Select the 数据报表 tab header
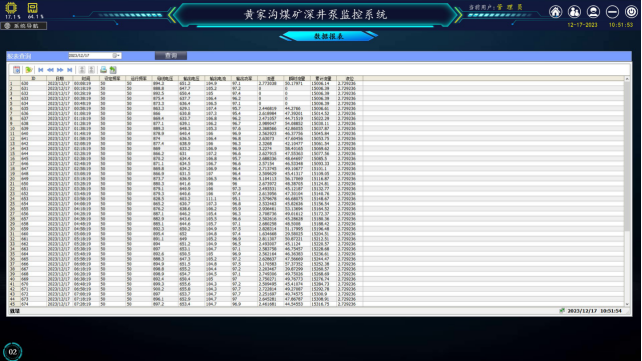Screen dimensions: 642x361 coord(328,36)
